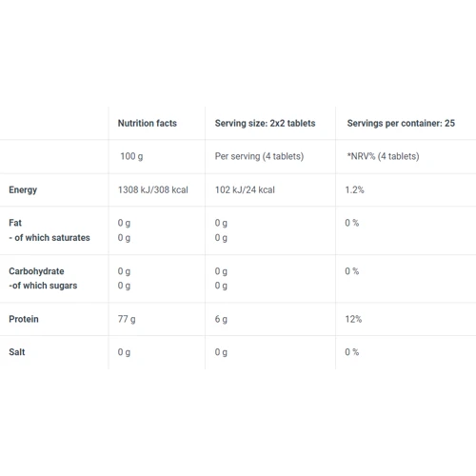
Task: Select the of which saturates label
Action: click(x=50, y=238)
